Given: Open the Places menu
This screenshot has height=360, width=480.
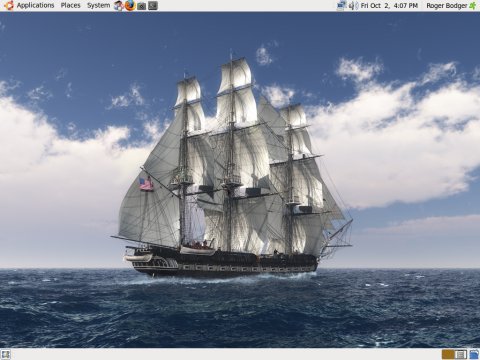Looking at the screenshot, I should [x=70, y=5].
